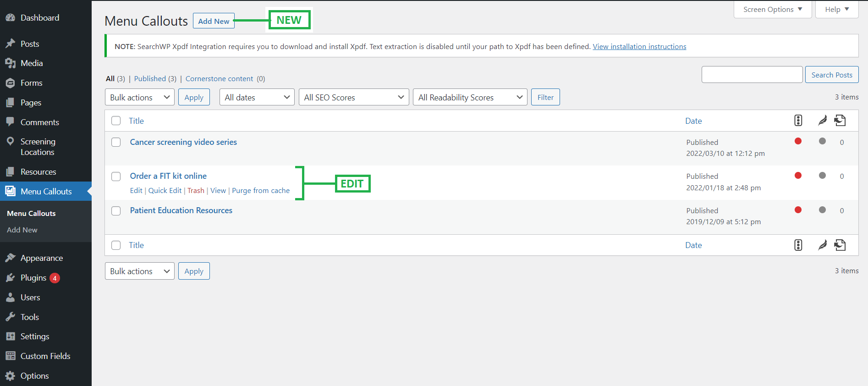Select the Order a FIT kit online checkbox

pyautogui.click(x=116, y=176)
